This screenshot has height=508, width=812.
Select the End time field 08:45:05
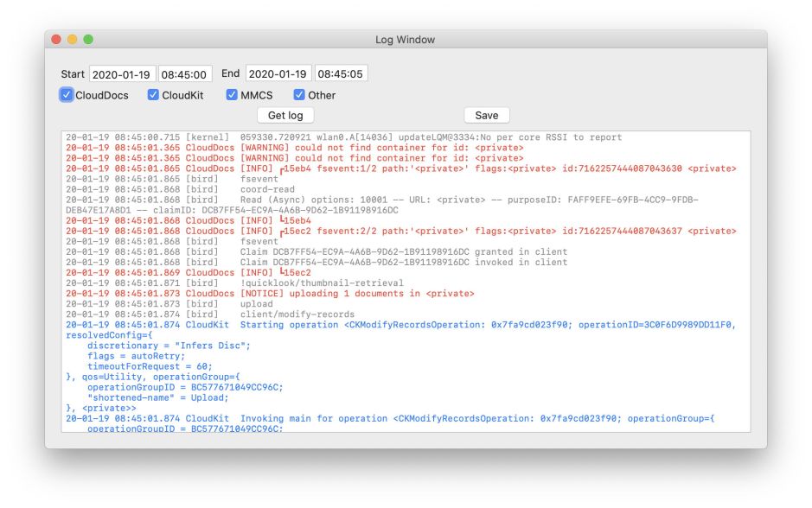click(341, 74)
